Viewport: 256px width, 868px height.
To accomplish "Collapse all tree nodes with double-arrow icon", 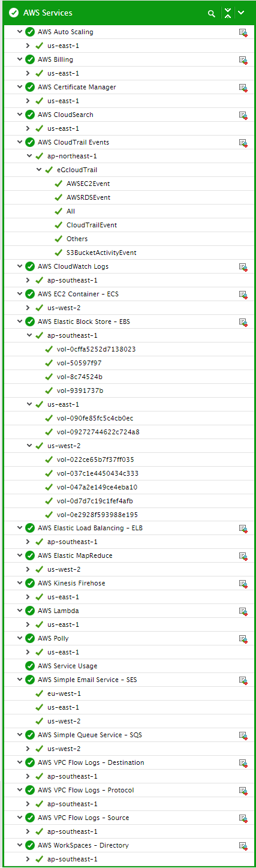I will click(x=228, y=13).
